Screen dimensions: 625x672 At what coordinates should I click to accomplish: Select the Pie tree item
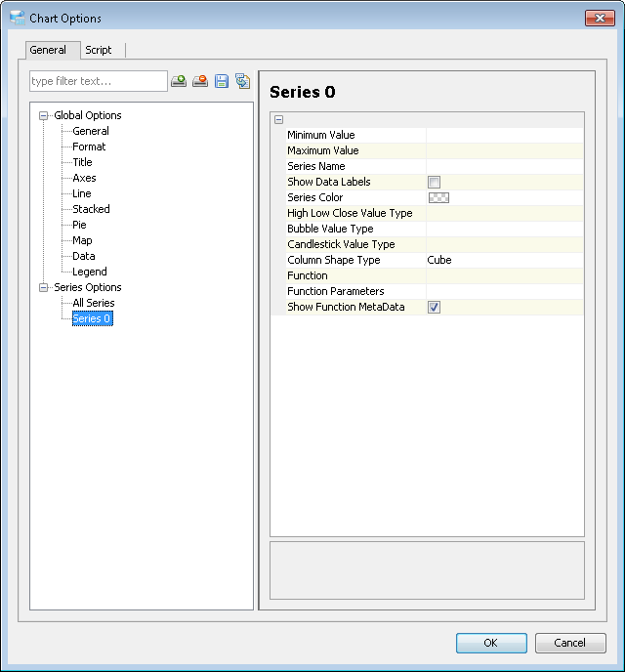pyautogui.click(x=80, y=225)
